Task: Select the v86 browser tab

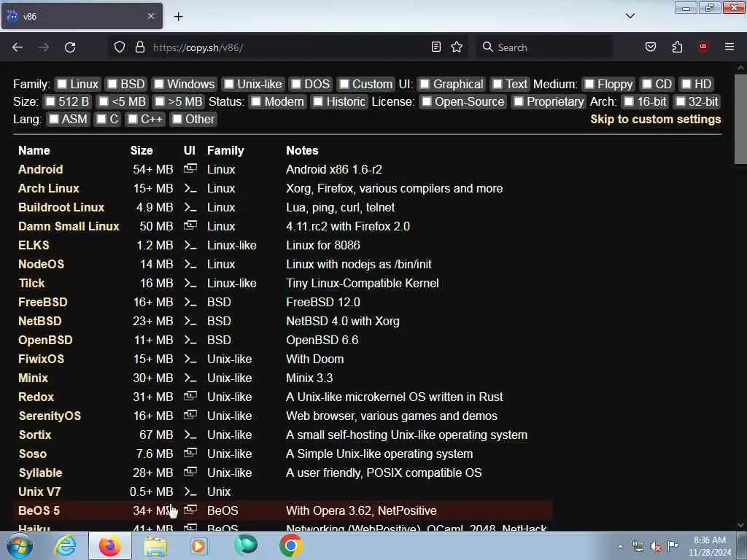Action: click(x=82, y=16)
